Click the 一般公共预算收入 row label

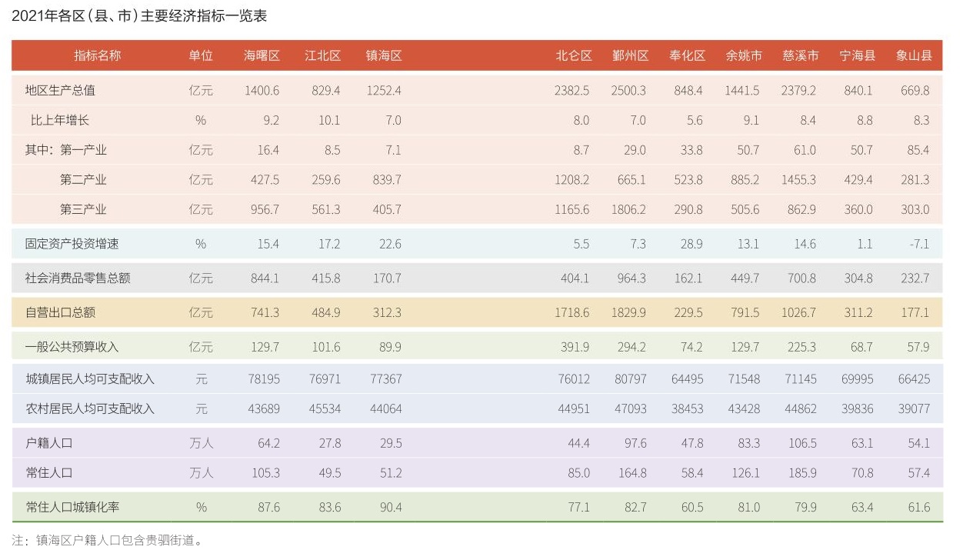72,347
